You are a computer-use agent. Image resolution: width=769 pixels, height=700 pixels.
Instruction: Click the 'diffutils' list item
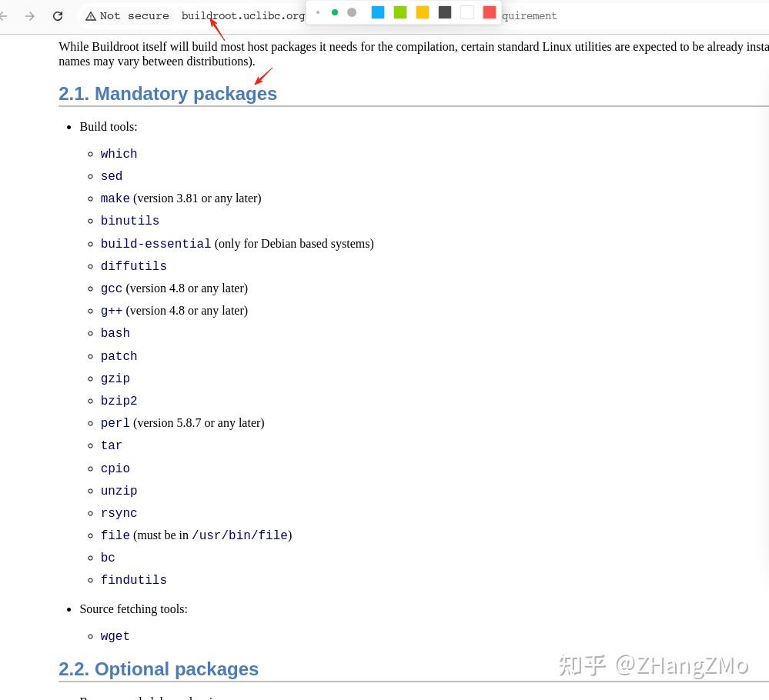pos(133,266)
